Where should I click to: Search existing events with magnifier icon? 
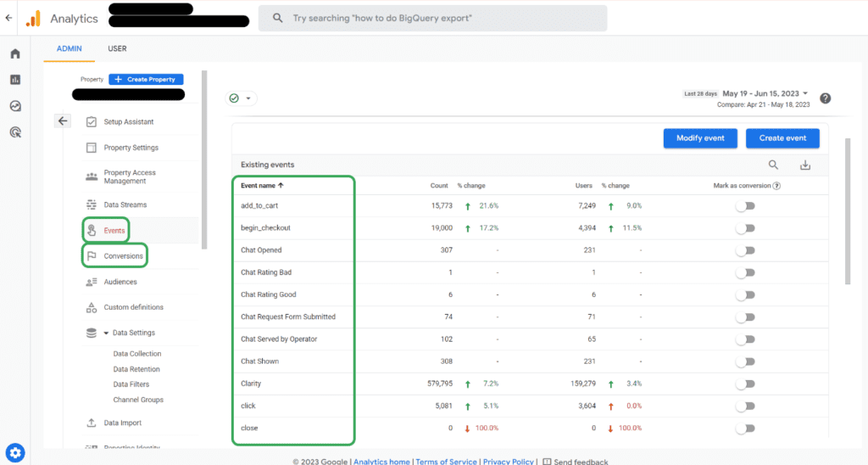click(x=773, y=165)
